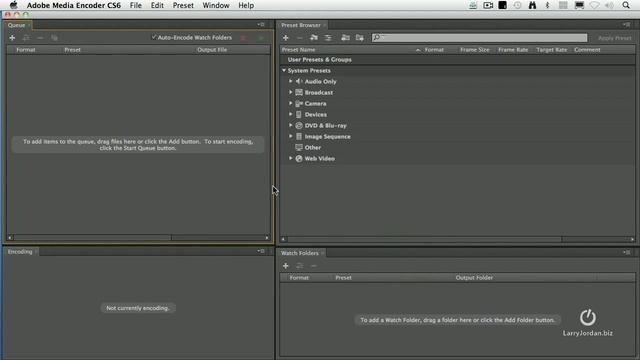Select the Encoding panel tab
The width and height of the screenshot is (640, 360).
point(20,252)
